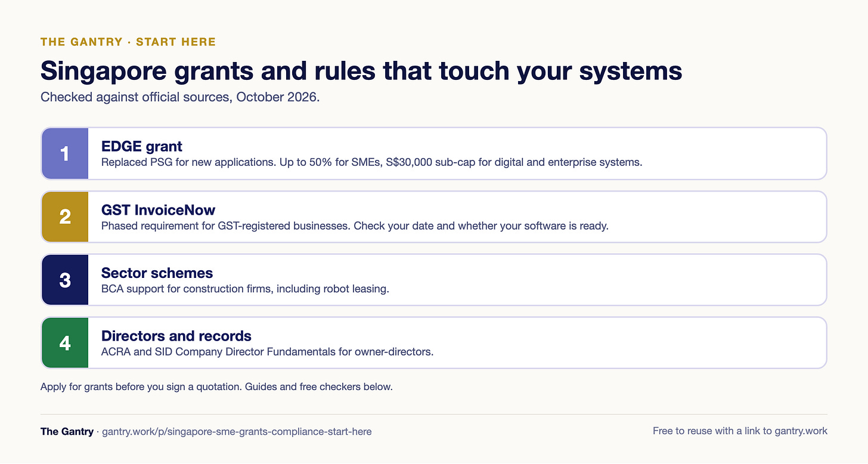Click 'Free to reuse with a link to gantry.work'

point(740,431)
